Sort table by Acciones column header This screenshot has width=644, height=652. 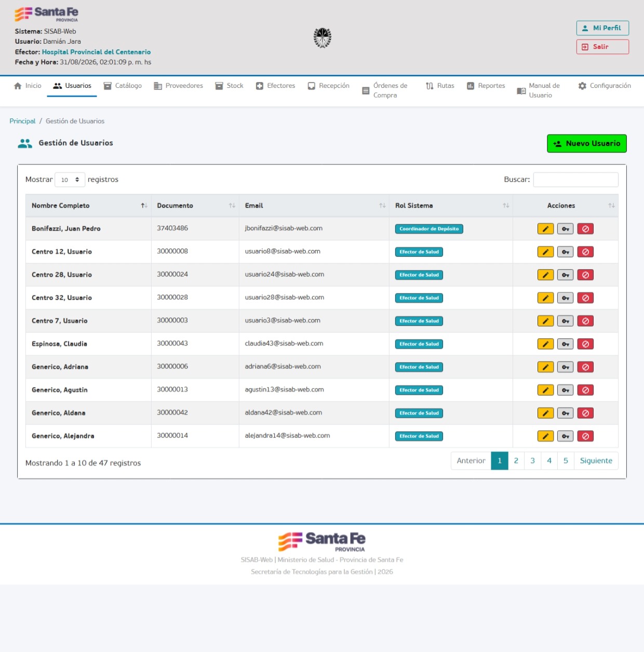[566, 206]
